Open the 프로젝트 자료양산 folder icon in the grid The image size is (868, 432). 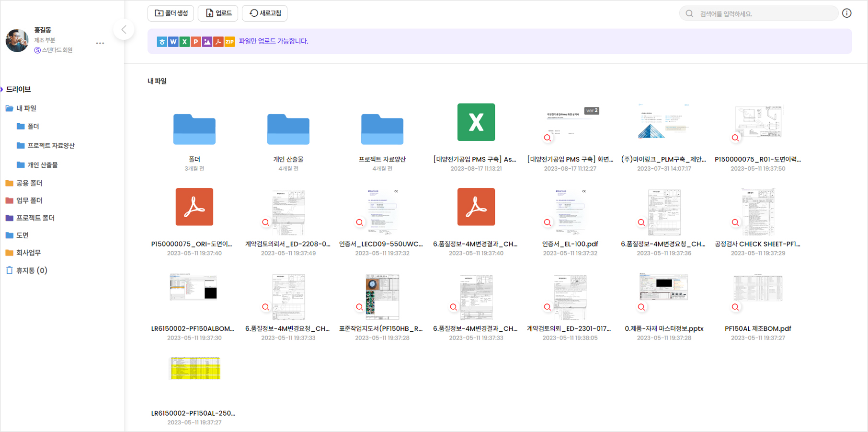tap(382, 129)
